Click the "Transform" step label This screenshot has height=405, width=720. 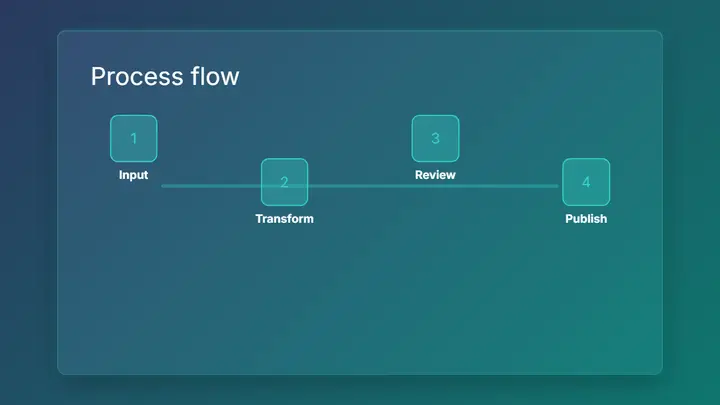(284, 219)
